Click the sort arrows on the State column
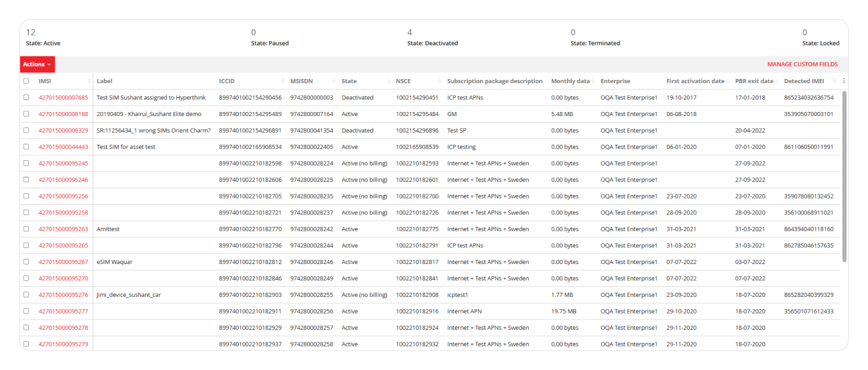This screenshot has width=868, height=370. pyautogui.click(x=389, y=81)
